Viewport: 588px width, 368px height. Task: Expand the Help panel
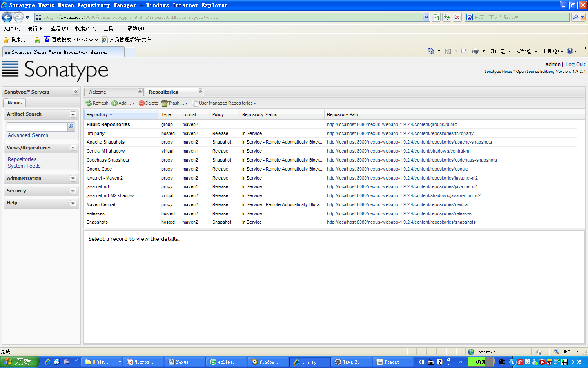[73, 203]
